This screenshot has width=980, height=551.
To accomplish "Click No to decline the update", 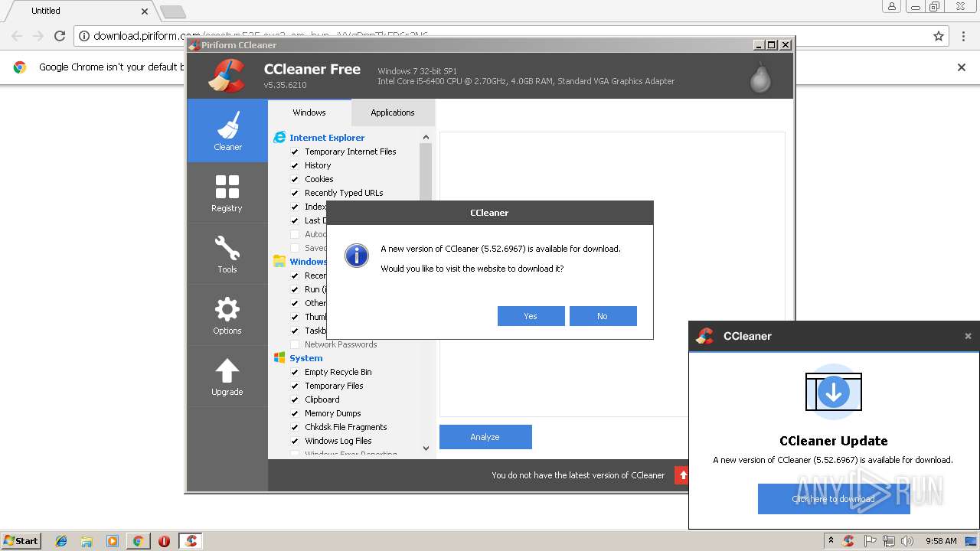I will pyautogui.click(x=603, y=316).
